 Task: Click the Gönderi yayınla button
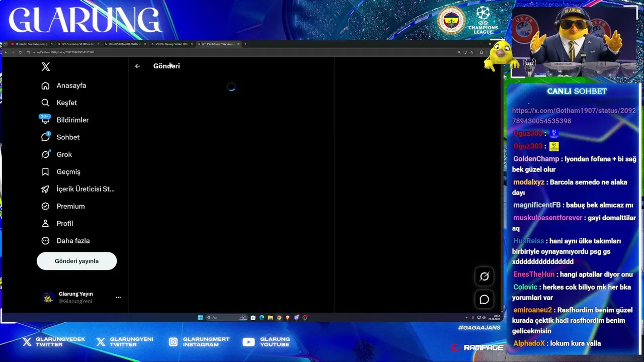[x=76, y=261]
